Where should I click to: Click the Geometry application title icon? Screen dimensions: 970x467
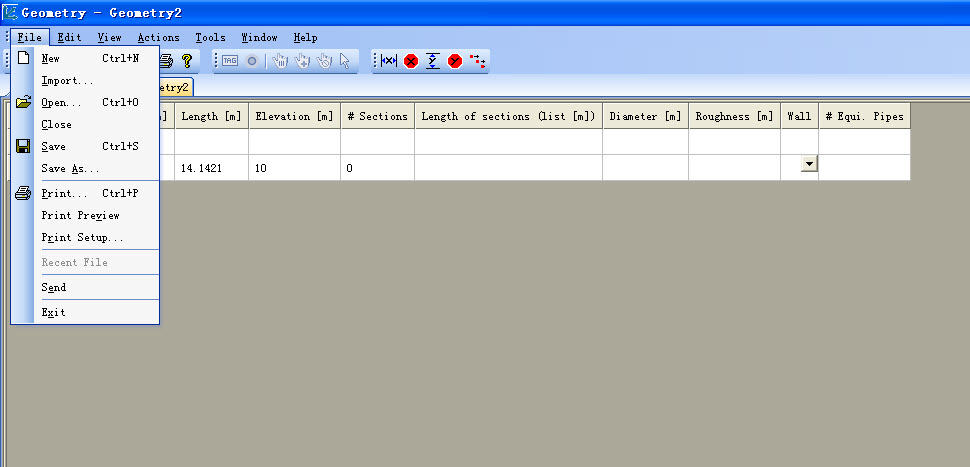click(x=10, y=12)
